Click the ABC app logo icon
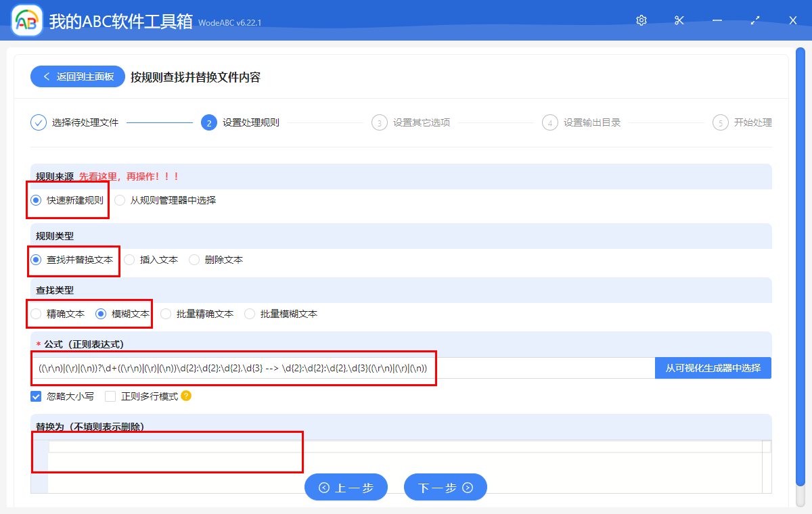The width and height of the screenshot is (812, 514). [27, 20]
